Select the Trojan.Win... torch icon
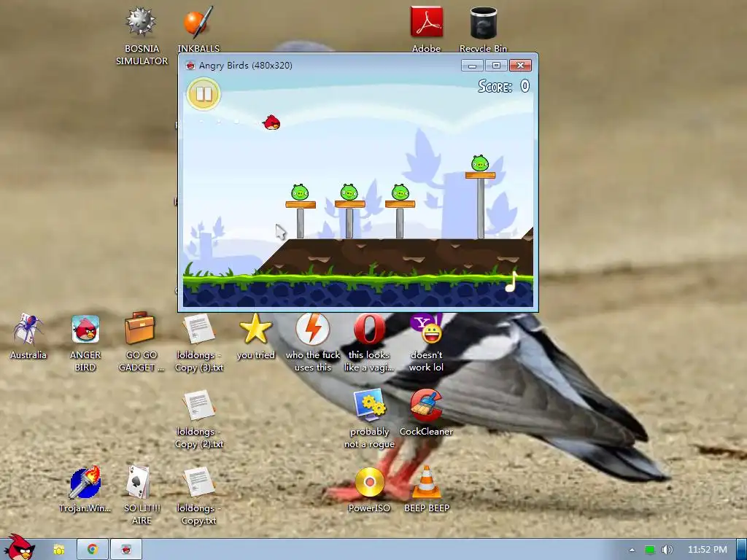Screen dimensions: 747x560 85,489
